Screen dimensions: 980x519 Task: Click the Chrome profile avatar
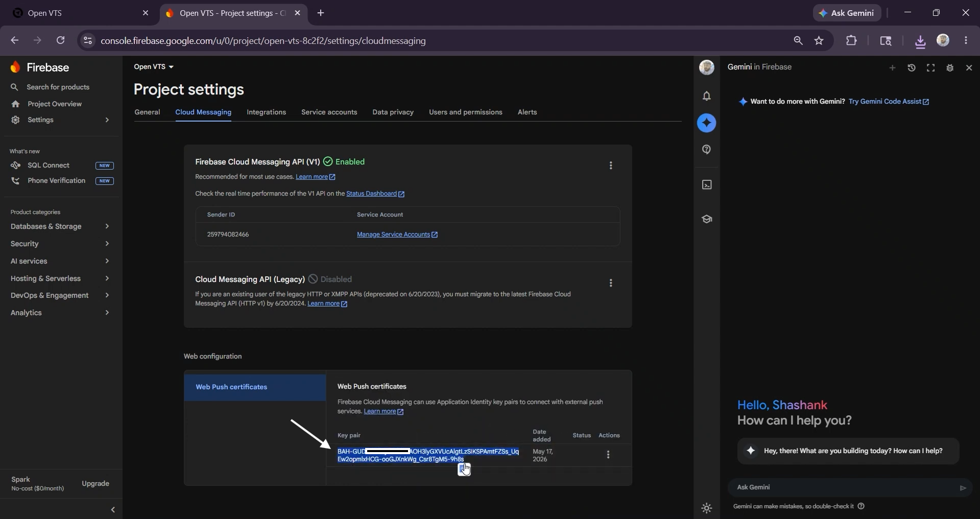[943, 40]
